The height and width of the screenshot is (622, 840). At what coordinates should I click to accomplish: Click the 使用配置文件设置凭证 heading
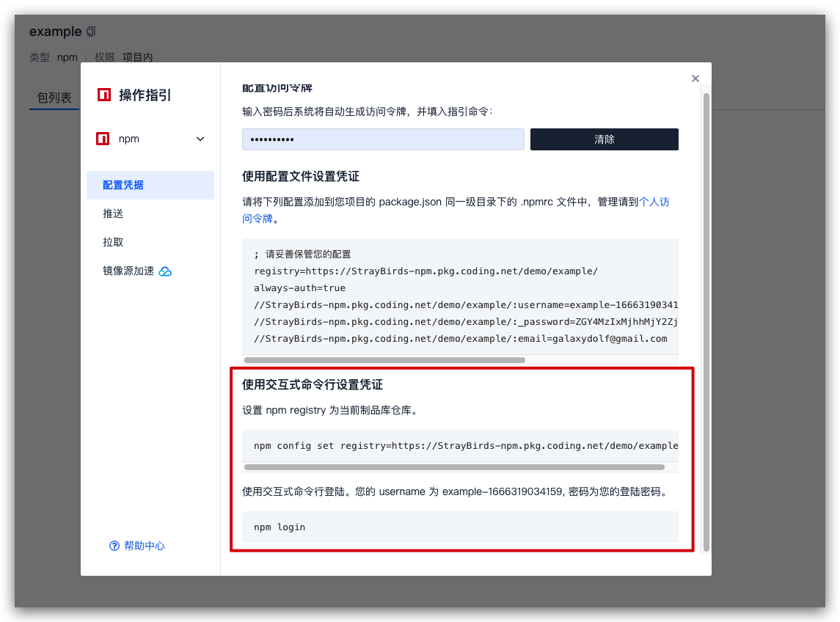pos(301,176)
